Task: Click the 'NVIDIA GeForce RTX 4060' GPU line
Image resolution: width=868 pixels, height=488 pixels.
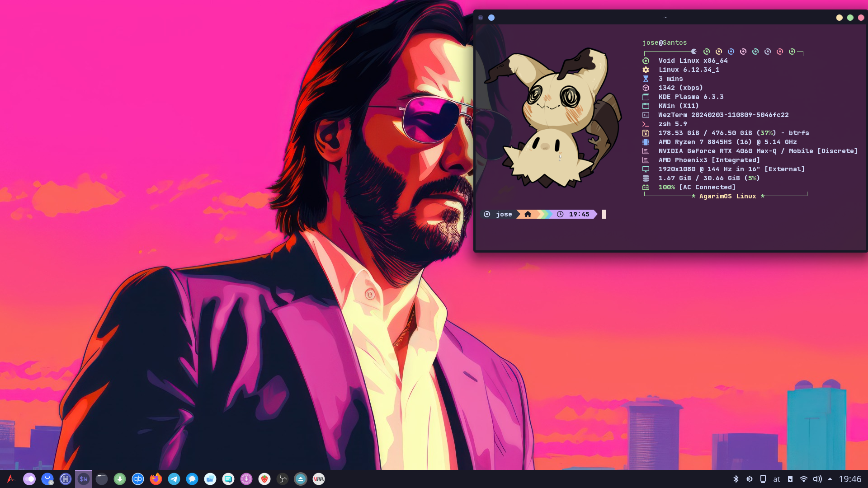Action: 758,151
